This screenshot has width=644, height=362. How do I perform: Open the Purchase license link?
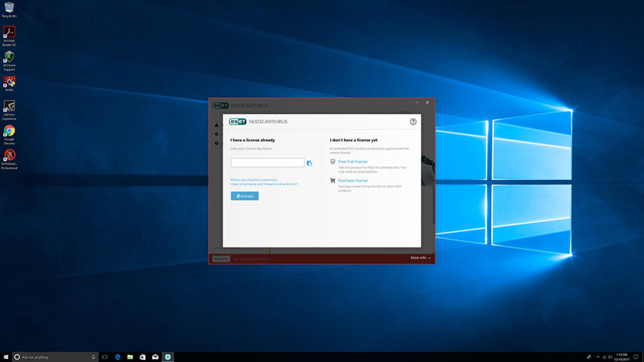pos(353,180)
